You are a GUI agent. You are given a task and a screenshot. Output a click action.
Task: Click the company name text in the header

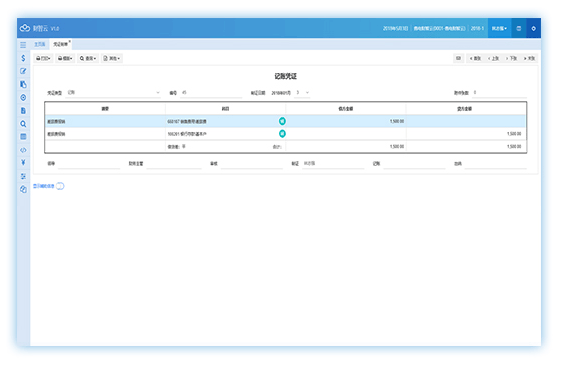coord(439,28)
